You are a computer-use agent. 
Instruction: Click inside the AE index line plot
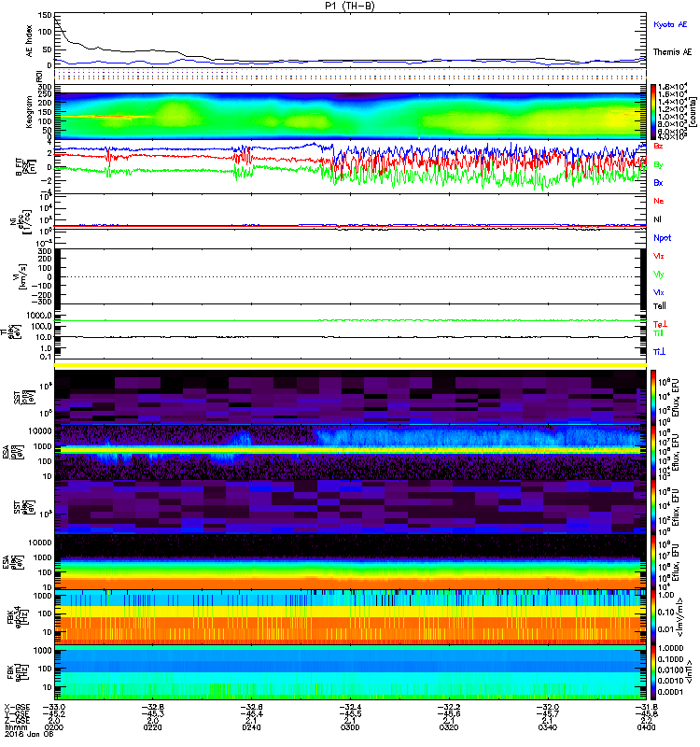coord(350,40)
